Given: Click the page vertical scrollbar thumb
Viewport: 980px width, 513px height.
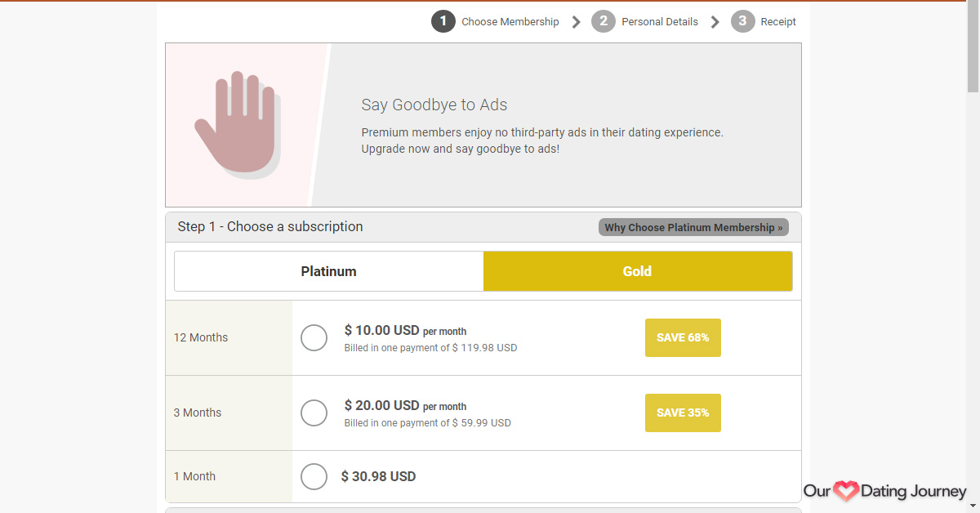Looking at the screenshot, I should tap(973, 47).
